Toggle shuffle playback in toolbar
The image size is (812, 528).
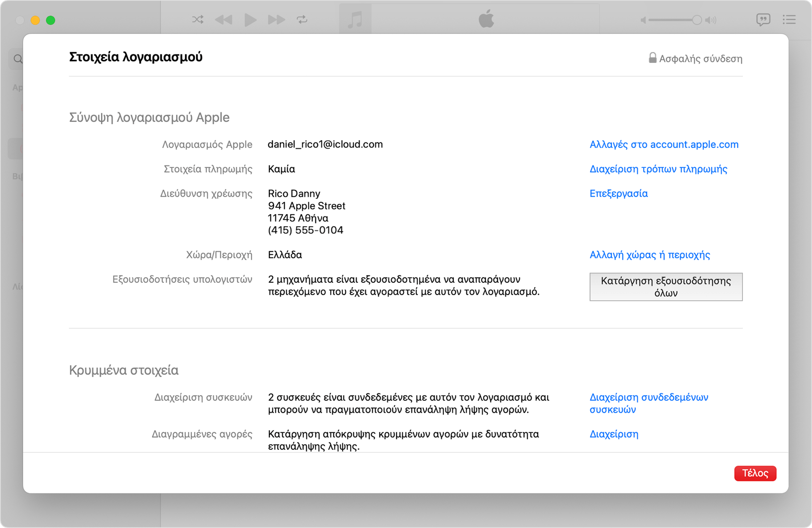tap(198, 19)
